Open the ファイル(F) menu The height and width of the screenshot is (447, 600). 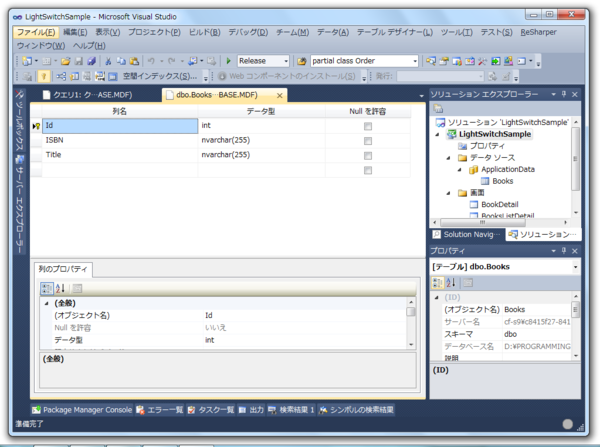click(x=36, y=32)
